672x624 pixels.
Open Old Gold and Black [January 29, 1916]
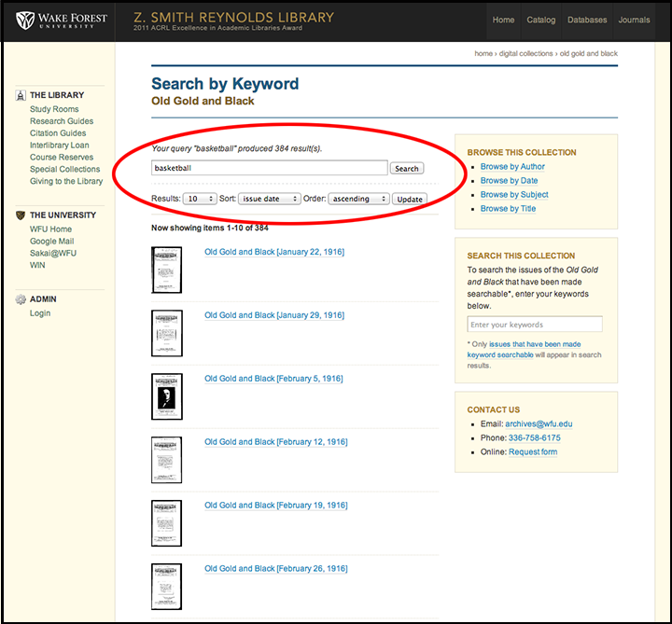pyautogui.click(x=274, y=315)
